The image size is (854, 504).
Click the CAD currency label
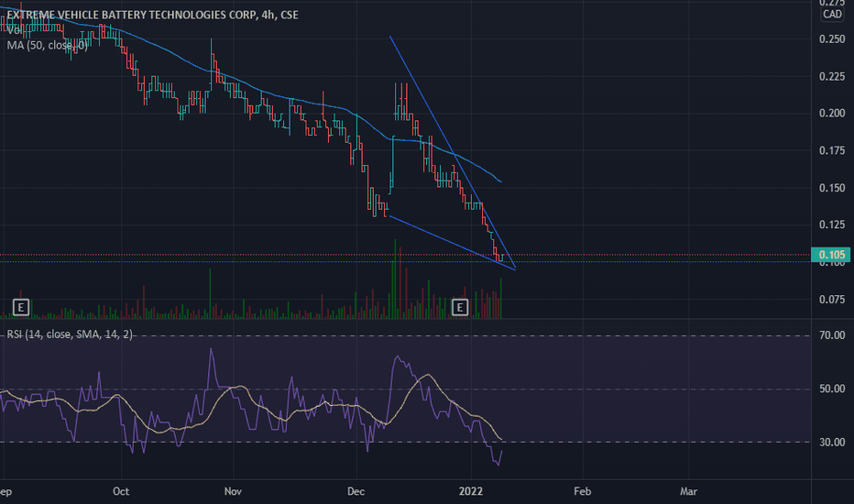[x=832, y=14]
